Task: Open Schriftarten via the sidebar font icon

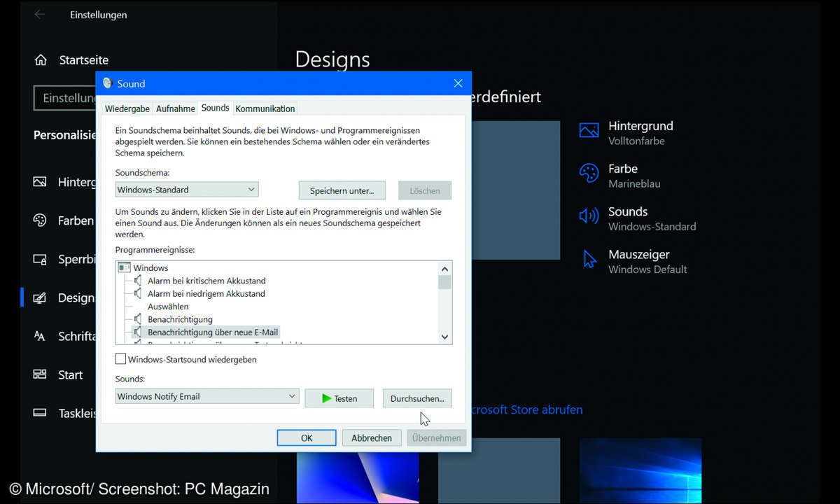Action: 40,336
